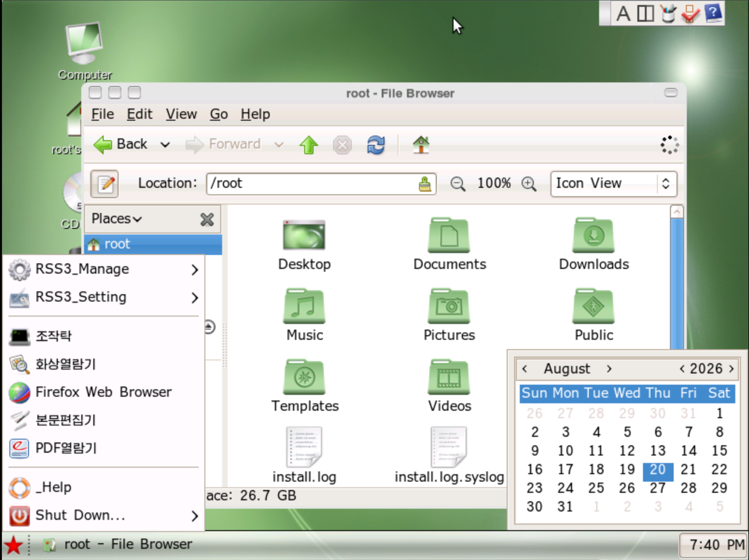Reload the current folder view
749x560 pixels.
376,145
